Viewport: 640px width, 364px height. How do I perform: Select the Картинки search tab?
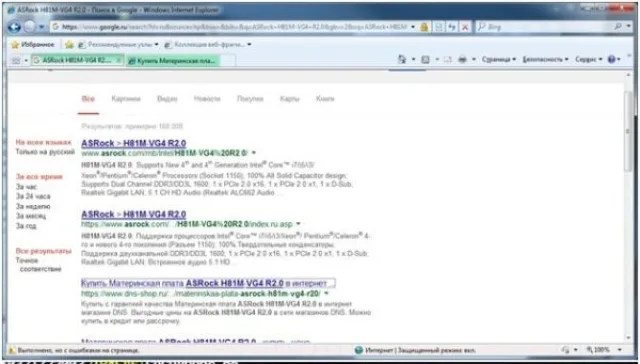[x=126, y=99]
